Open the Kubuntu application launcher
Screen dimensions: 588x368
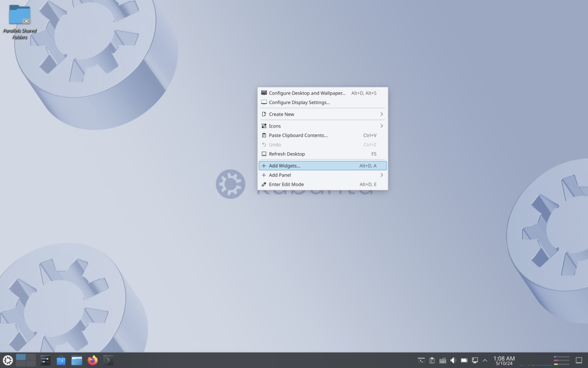8,361
